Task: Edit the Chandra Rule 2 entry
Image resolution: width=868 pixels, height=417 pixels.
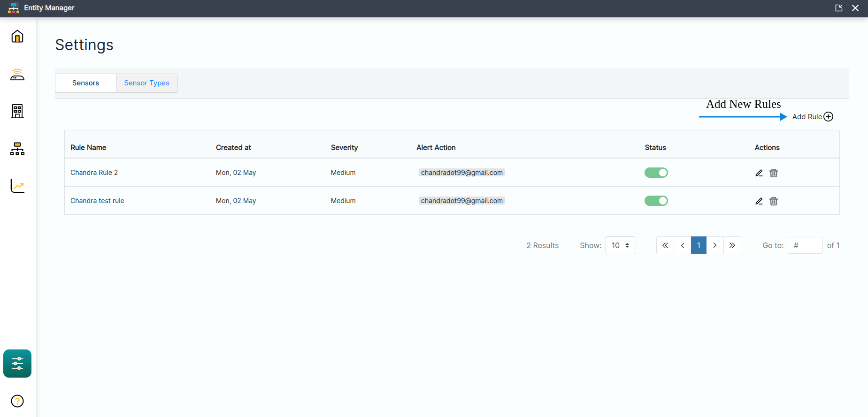Action: [x=759, y=173]
